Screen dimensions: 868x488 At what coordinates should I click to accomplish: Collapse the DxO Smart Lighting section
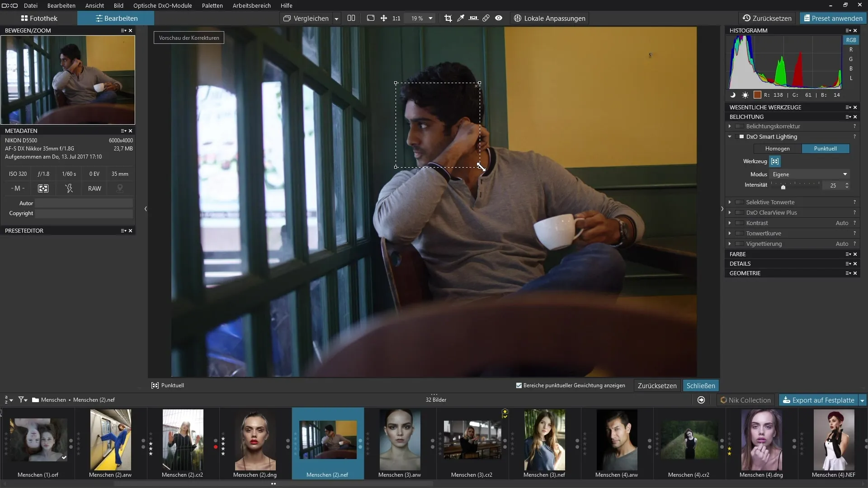coord(730,136)
